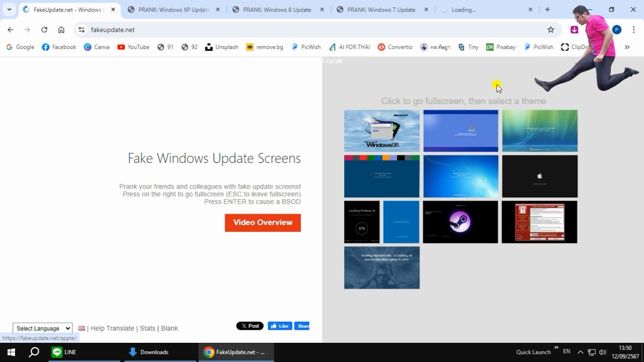Open the Facebook bookmark
This screenshot has height=362, width=644.
click(59, 47)
